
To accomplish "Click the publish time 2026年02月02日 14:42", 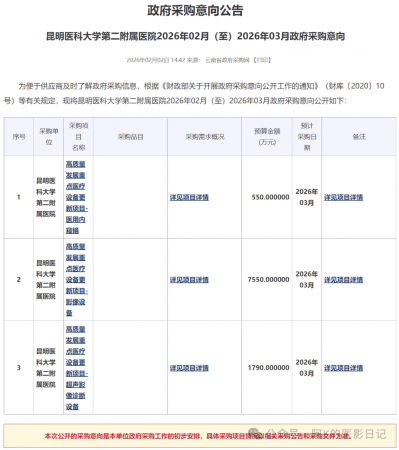I will [155, 60].
